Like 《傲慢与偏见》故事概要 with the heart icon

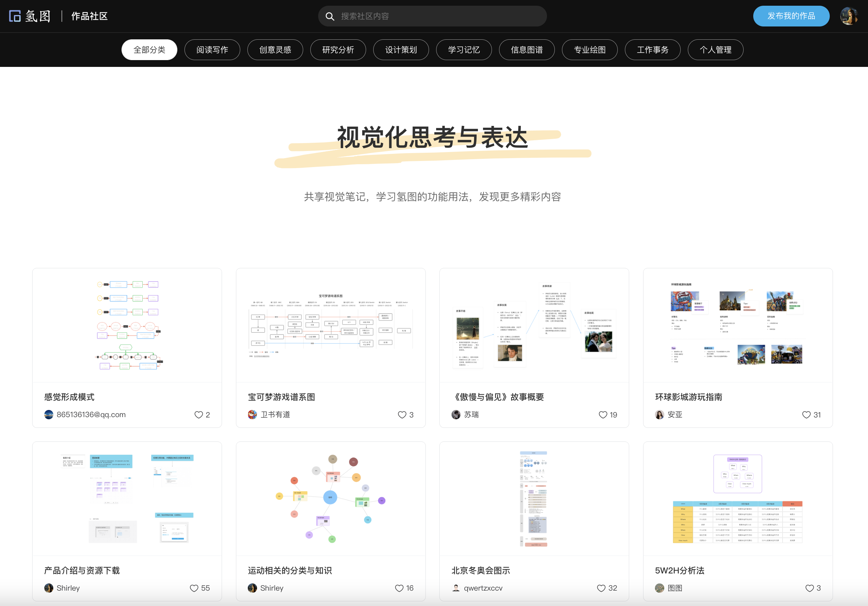click(x=603, y=415)
